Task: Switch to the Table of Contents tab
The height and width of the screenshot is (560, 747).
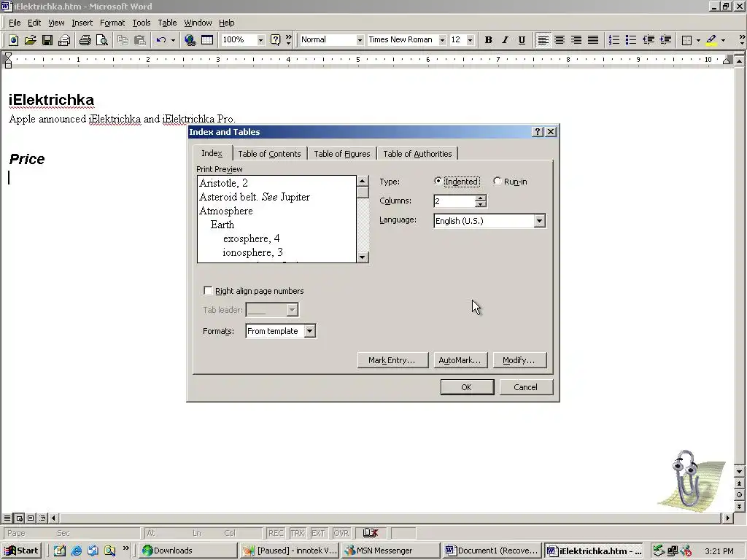Action: pyautogui.click(x=269, y=153)
